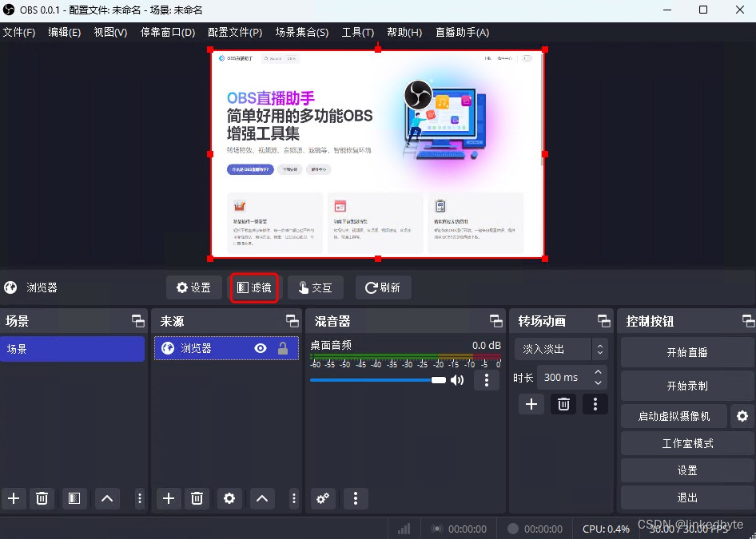
Task: Open the 视图(V) menu
Action: (x=110, y=32)
